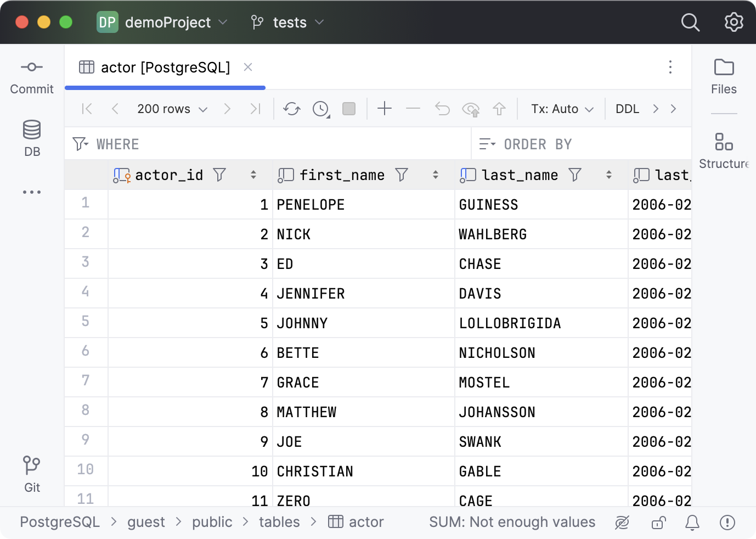This screenshot has width=756, height=539.
Task: Toggle the filter on the last_name column
Action: point(574,175)
